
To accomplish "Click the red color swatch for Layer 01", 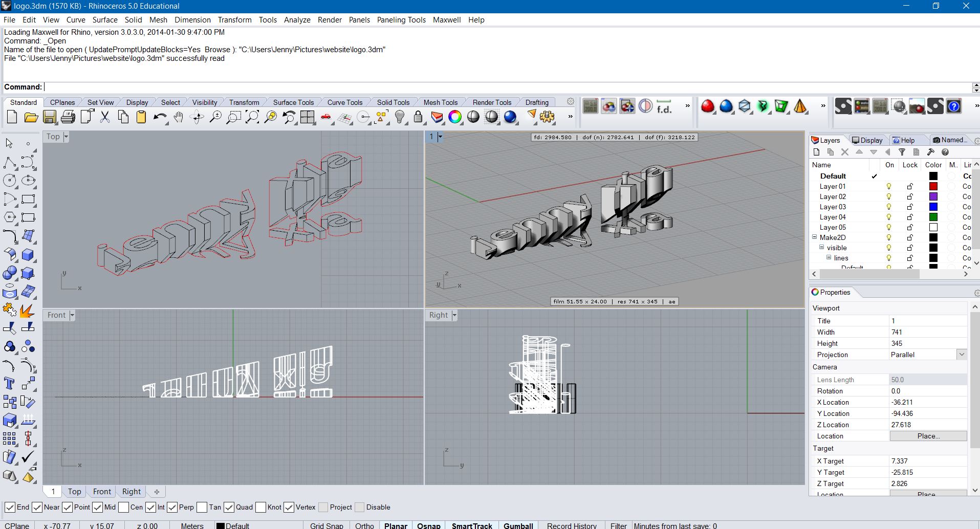I will click(933, 186).
